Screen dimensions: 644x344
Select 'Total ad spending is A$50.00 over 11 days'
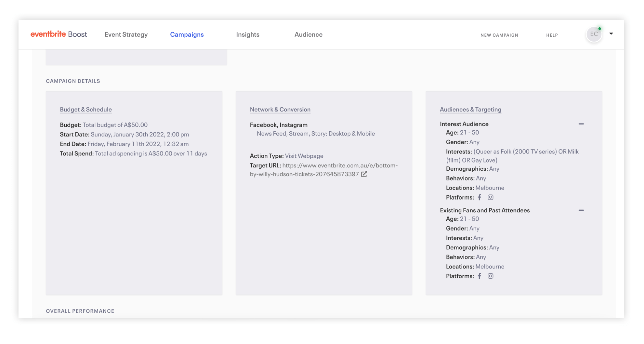point(151,153)
